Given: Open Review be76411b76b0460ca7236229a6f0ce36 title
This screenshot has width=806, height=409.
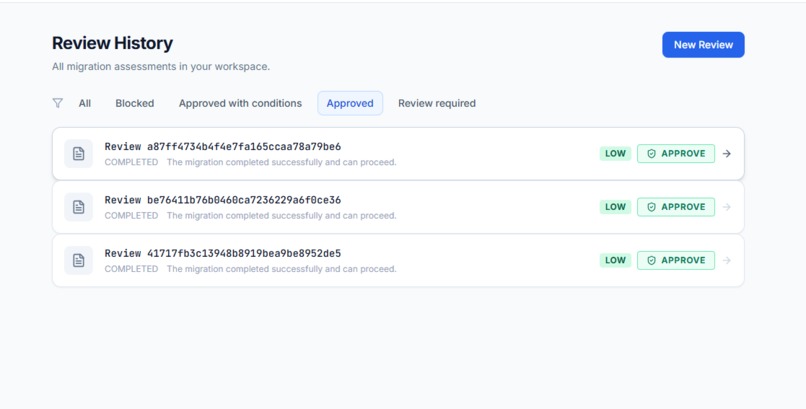Looking at the screenshot, I should point(223,200).
